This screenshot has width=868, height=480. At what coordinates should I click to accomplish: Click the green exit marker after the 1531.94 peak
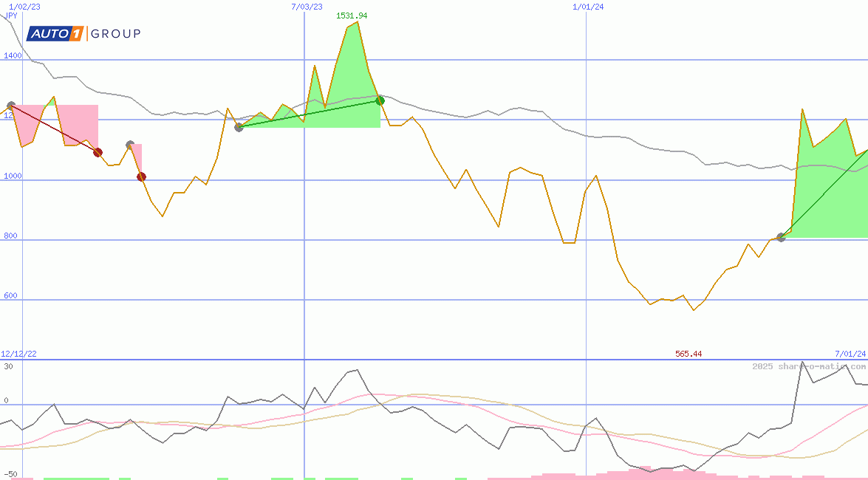[x=380, y=100]
